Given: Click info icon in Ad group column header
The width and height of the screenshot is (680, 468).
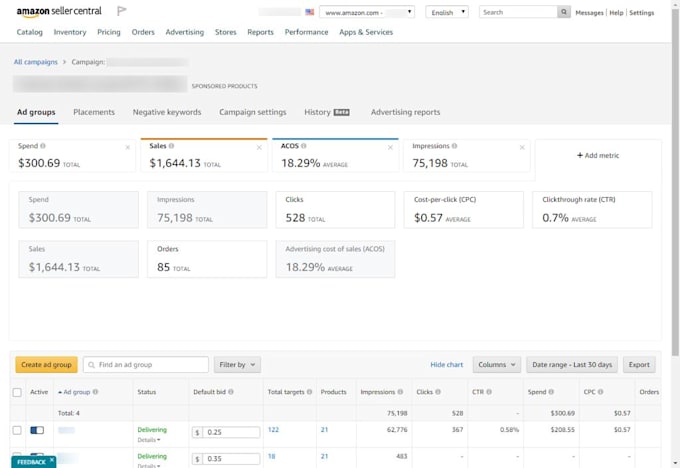Looking at the screenshot, I should tap(95, 392).
